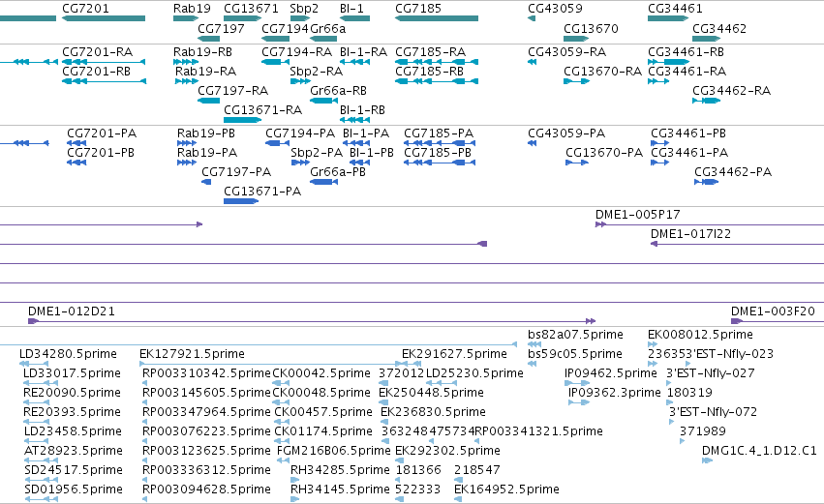Open the Sbp2 gene feature arrow
The width and height of the screenshot is (824, 504).
point(300,18)
